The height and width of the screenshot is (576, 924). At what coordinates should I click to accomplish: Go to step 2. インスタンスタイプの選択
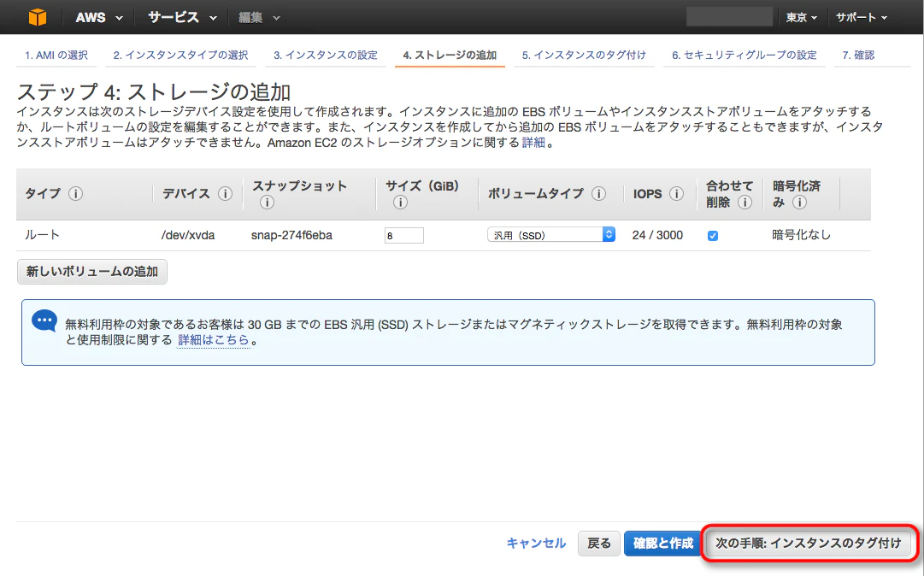[181, 56]
